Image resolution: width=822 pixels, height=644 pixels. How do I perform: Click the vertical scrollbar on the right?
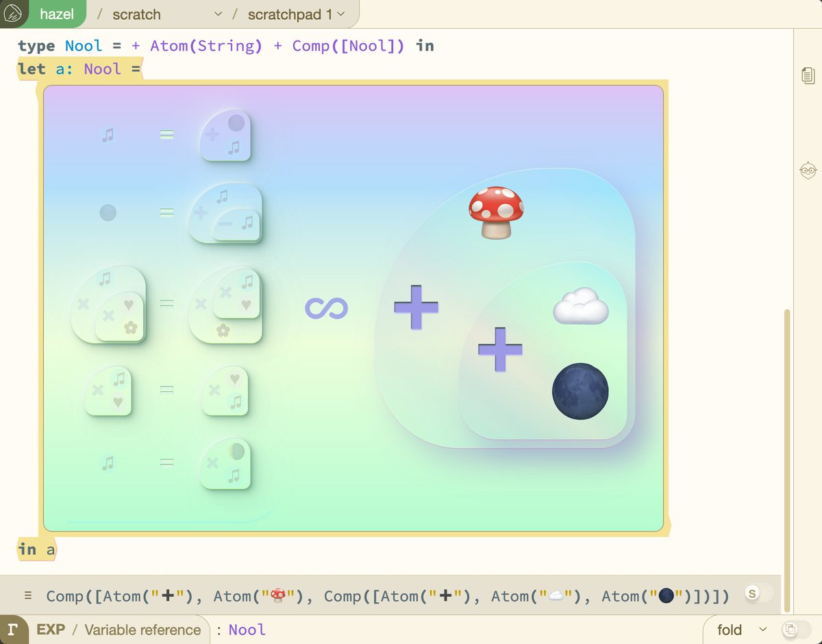788,460
